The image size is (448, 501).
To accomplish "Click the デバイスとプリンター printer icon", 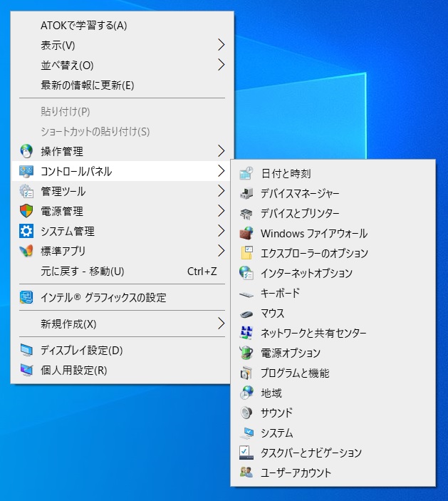I will tap(246, 213).
